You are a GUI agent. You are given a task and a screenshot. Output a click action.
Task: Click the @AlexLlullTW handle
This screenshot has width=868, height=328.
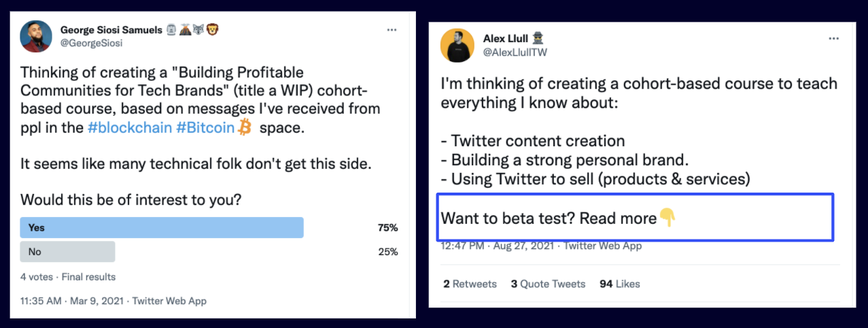click(x=515, y=52)
